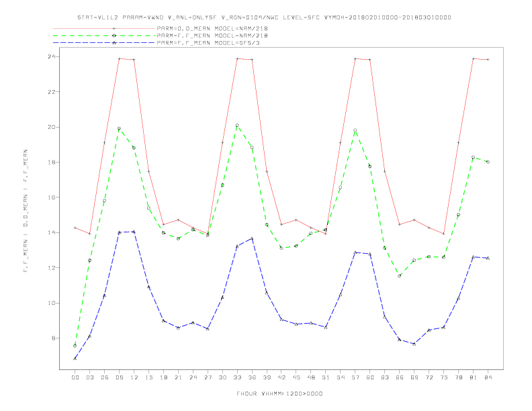Click the y-axis tick label 12
This screenshot has height=411, width=532.
coord(51,268)
